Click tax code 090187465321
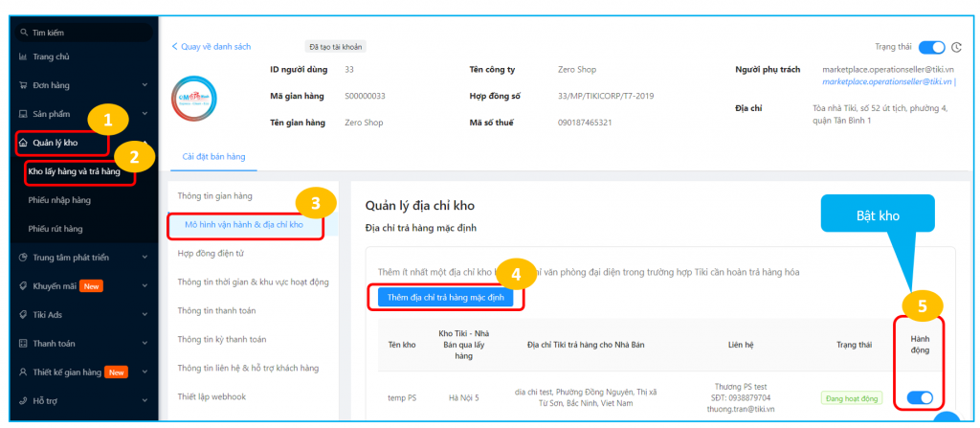This screenshot has width=980, height=428. [x=585, y=123]
